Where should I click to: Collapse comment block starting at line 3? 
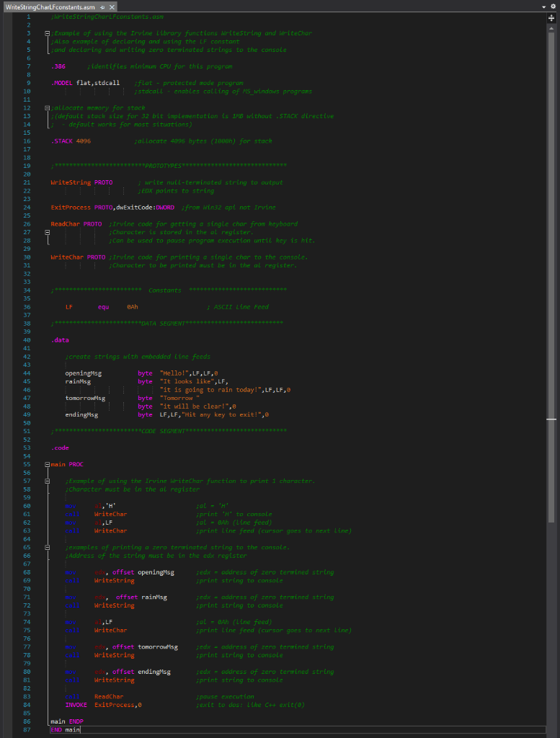[47, 33]
